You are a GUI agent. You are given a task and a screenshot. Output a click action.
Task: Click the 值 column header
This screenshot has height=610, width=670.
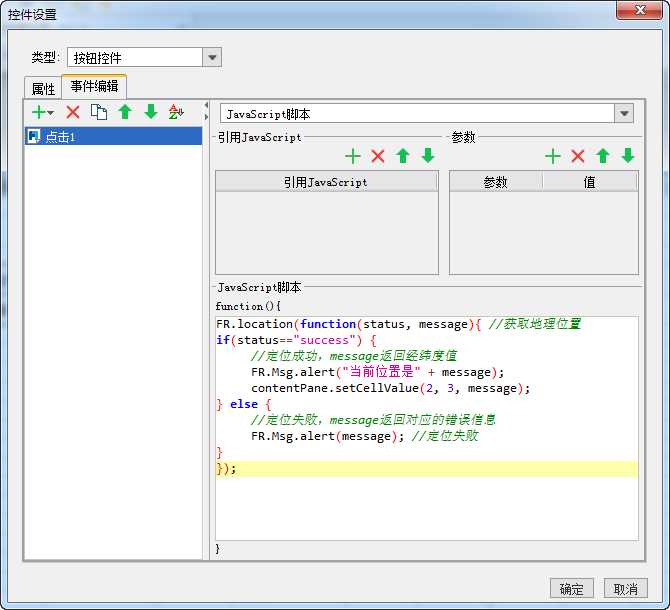(590, 182)
